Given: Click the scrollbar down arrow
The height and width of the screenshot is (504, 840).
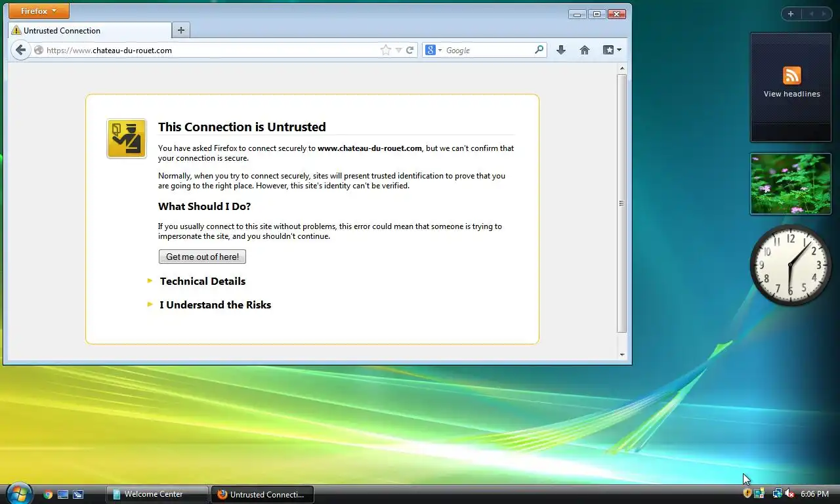Looking at the screenshot, I should (x=622, y=355).
